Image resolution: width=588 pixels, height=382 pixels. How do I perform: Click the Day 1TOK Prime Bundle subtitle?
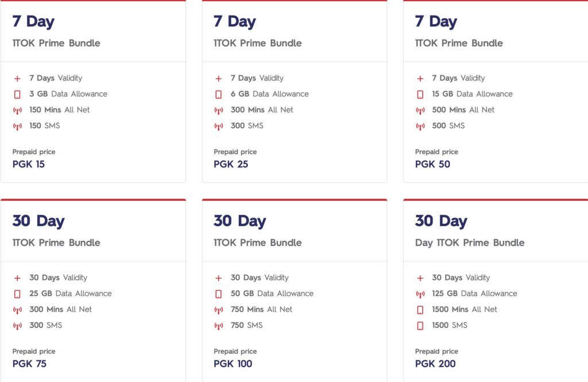click(470, 243)
